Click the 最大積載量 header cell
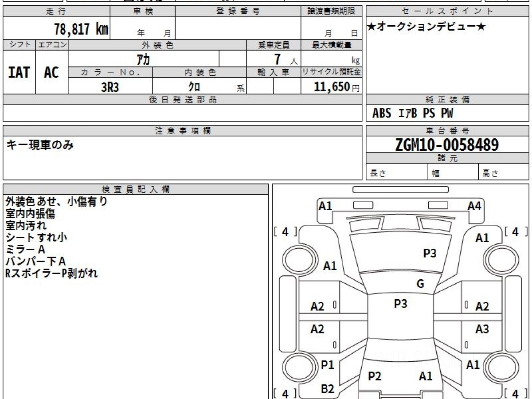The image size is (532, 399). (331, 45)
